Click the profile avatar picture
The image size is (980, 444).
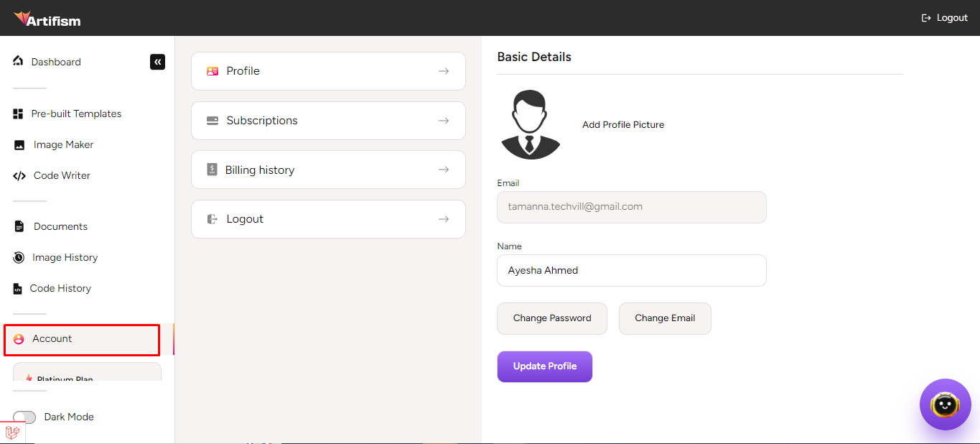click(530, 125)
